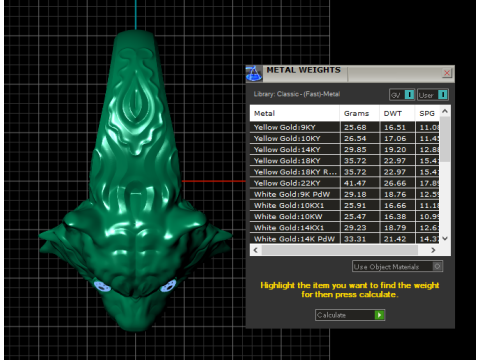Click the 16.51 DWT value
The height and width of the screenshot is (360, 480).
(395, 127)
